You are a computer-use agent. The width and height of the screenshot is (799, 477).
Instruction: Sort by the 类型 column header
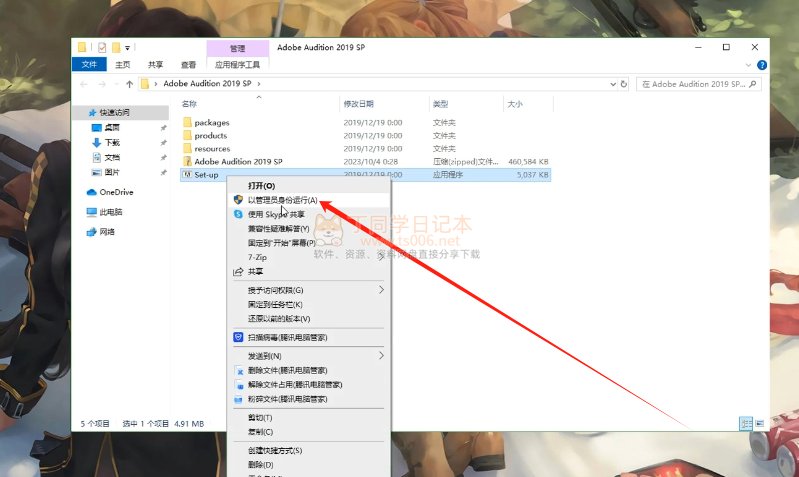coord(440,104)
